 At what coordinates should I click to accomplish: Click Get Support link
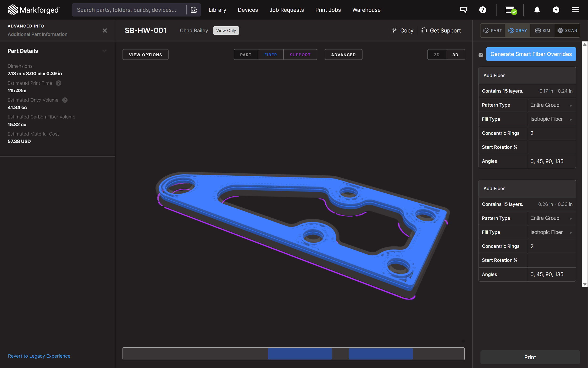point(445,30)
